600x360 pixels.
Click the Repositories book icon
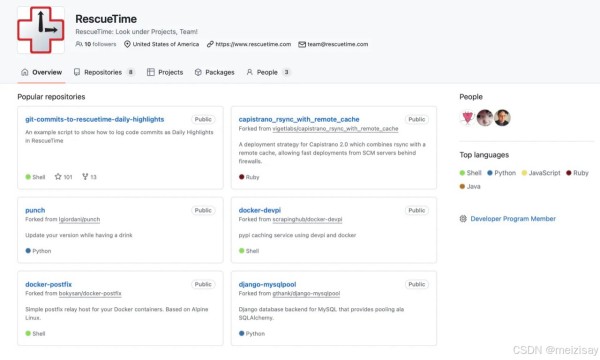pos(77,72)
